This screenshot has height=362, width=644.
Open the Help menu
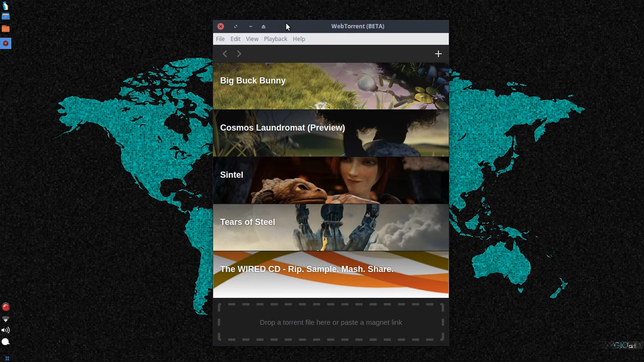coord(299,39)
